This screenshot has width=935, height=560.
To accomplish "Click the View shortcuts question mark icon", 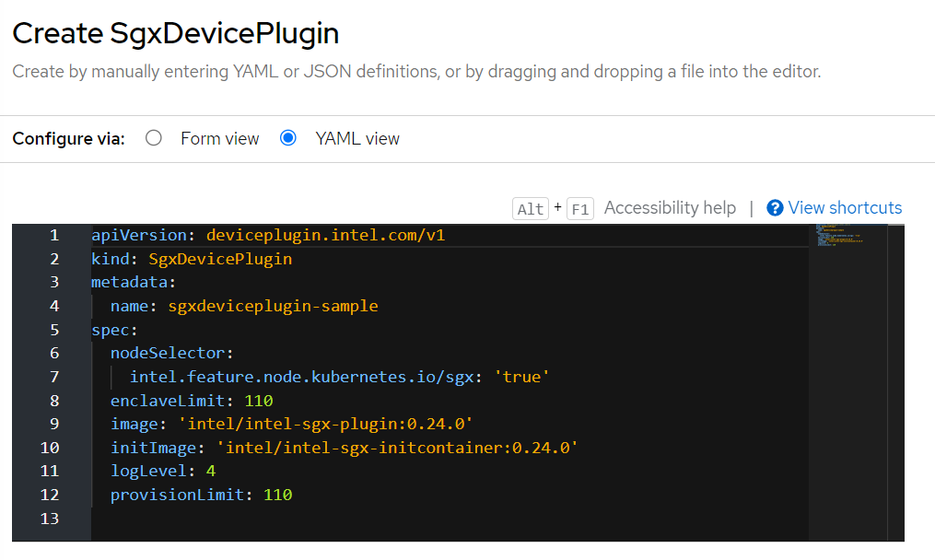I will tap(775, 208).
